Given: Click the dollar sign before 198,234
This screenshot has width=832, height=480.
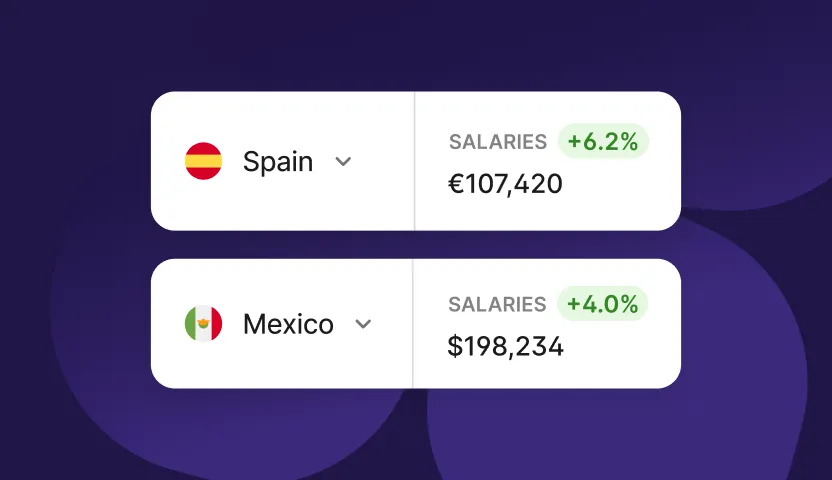Looking at the screenshot, I should click(455, 347).
